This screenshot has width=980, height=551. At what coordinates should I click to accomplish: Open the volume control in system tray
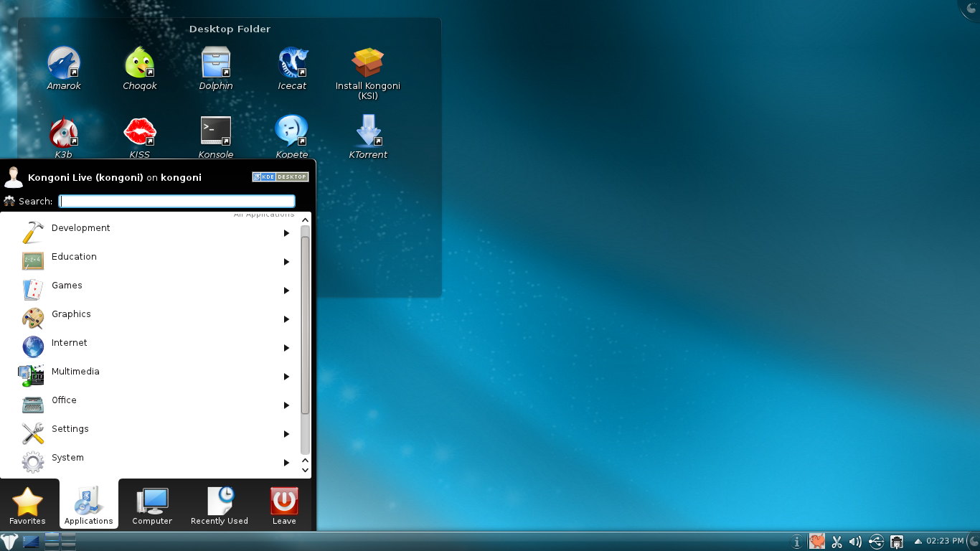855,542
